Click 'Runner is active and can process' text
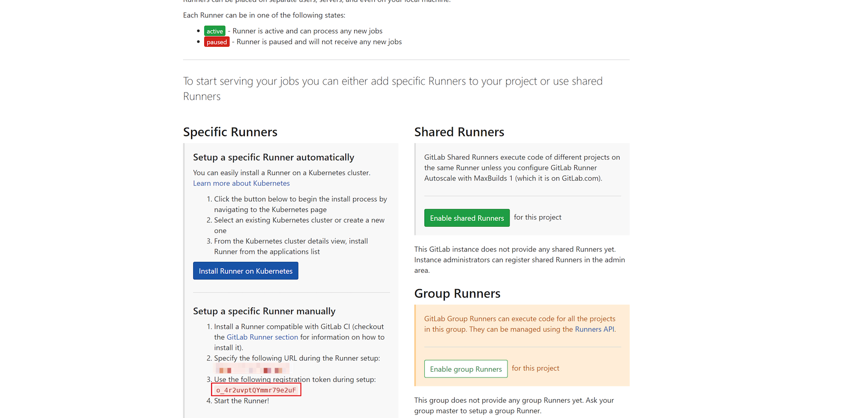 coord(307,31)
